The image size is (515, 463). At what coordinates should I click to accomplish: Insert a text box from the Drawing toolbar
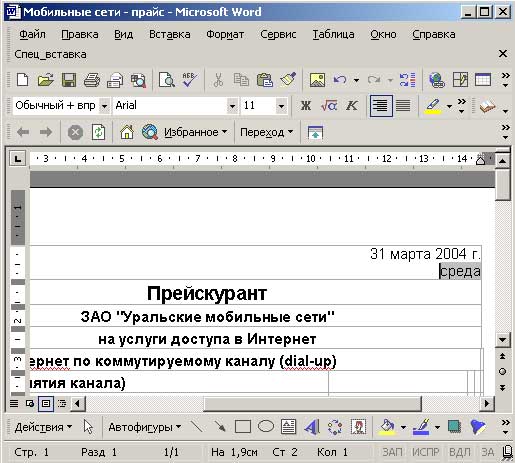coord(289,426)
